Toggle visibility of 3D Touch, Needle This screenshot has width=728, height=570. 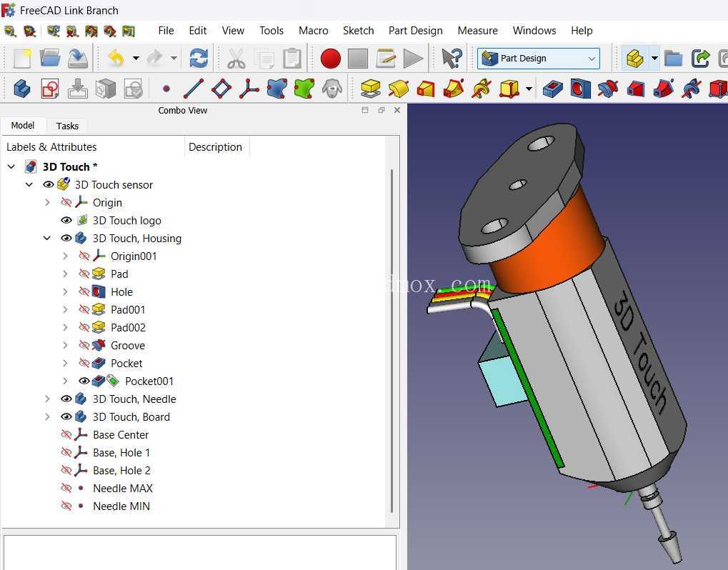tap(66, 399)
